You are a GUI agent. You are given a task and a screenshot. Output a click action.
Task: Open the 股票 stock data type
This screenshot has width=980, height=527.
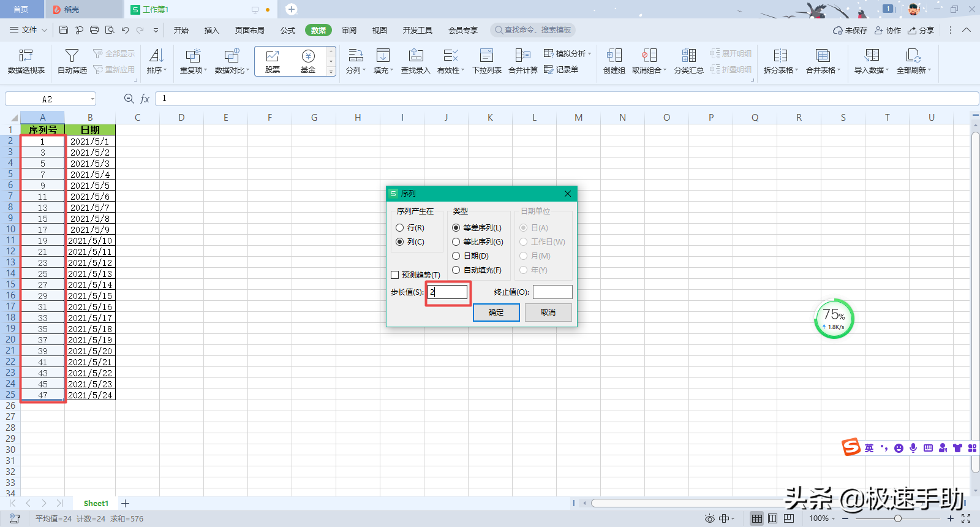(273, 61)
